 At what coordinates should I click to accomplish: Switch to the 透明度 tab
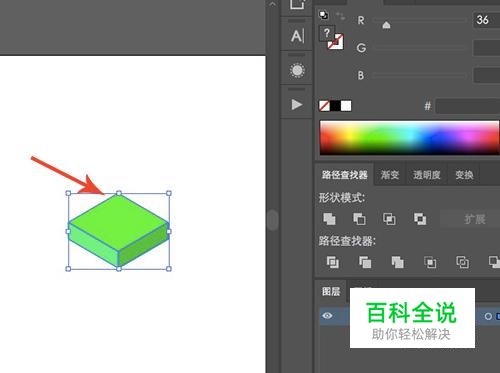(x=427, y=175)
